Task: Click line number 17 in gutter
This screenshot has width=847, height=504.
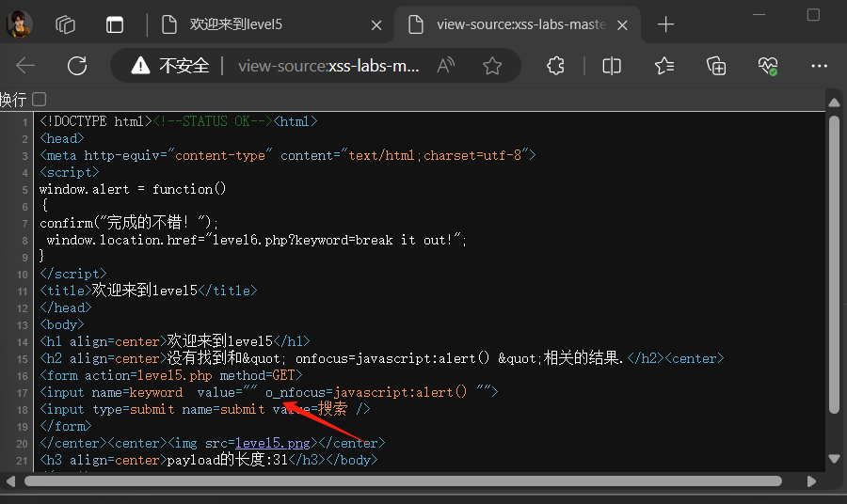Action: pos(22,393)
